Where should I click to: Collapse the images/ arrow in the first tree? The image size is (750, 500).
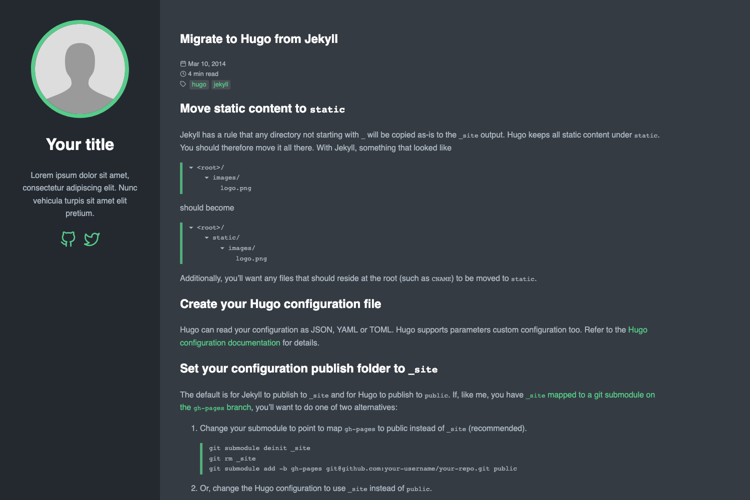click(207, 178)
